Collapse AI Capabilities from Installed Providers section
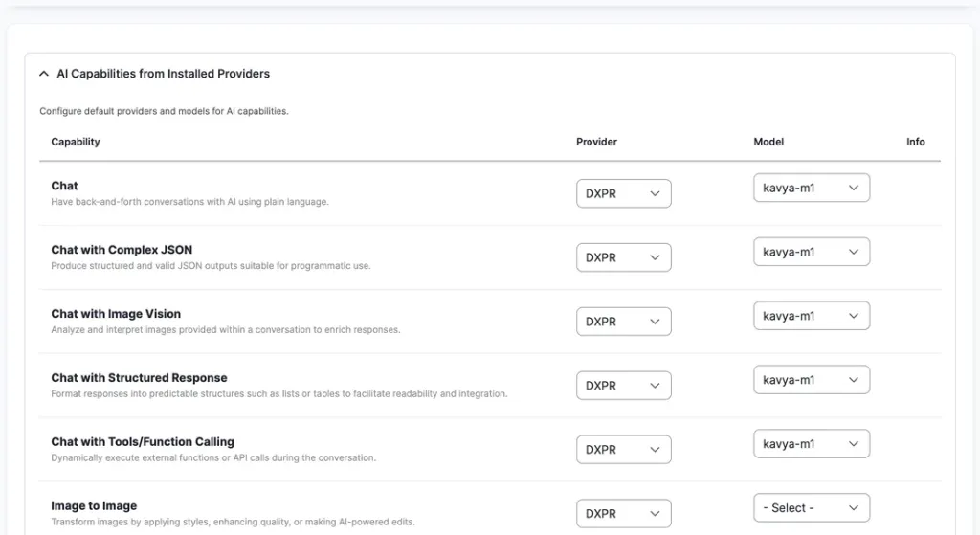This screenshot has height=535, width=980. tap(44, 74)
